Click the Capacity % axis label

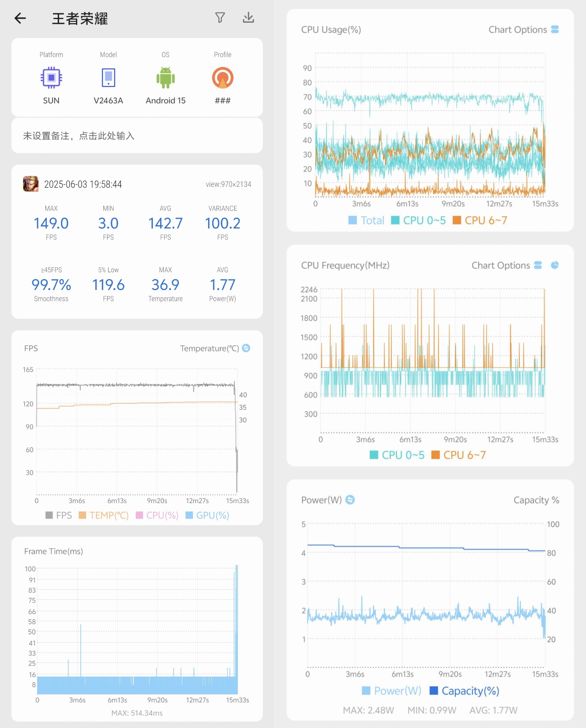(x=536, y=500)
